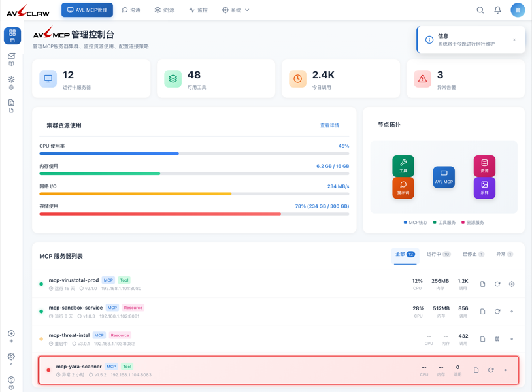Pause the mcp-threat-intel server
The height and width of the screenshot is (392, 532).
point(497,339)
